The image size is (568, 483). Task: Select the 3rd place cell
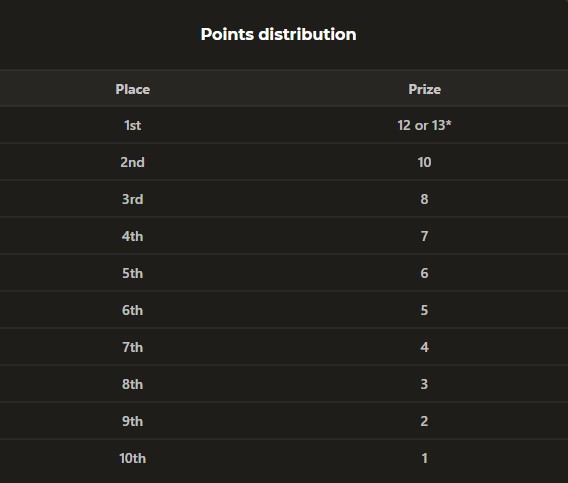(x=133, y=199)
